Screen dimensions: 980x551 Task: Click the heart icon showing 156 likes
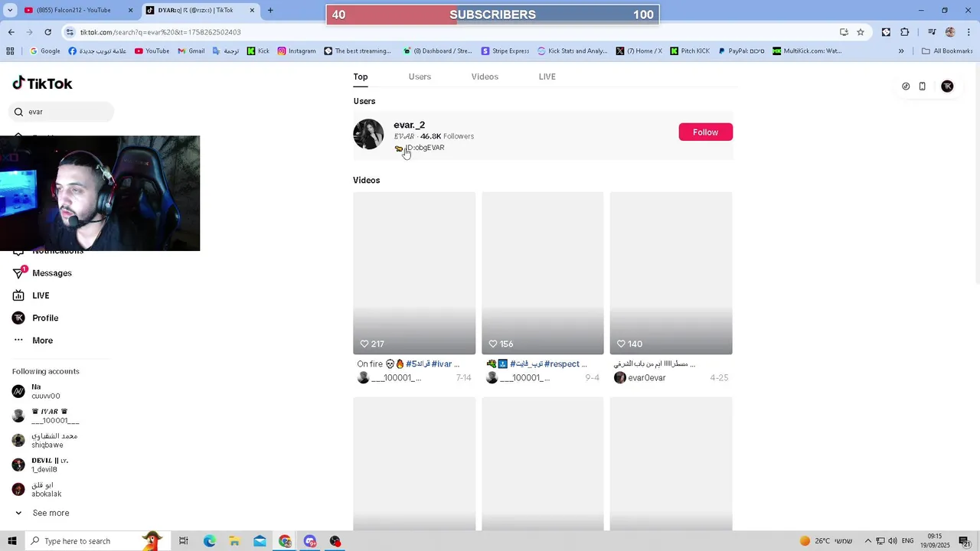[493, 344]
